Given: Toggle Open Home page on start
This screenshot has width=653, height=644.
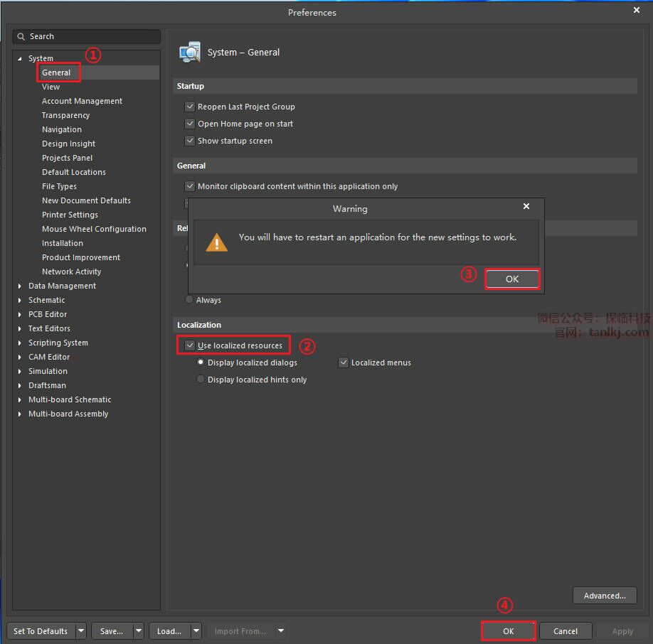Looking at the screenshot, I should [x=190, y=124].
